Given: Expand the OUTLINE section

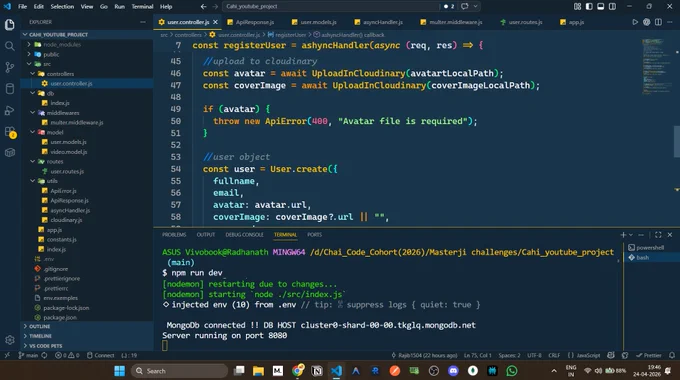Looking at the screenshot, I should coord(39,326).
